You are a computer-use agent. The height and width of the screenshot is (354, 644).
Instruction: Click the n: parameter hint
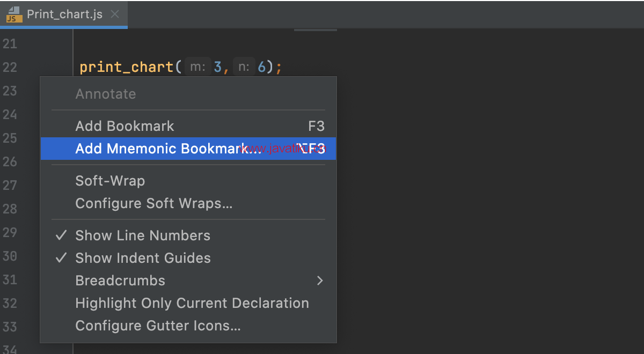[243, 68]
